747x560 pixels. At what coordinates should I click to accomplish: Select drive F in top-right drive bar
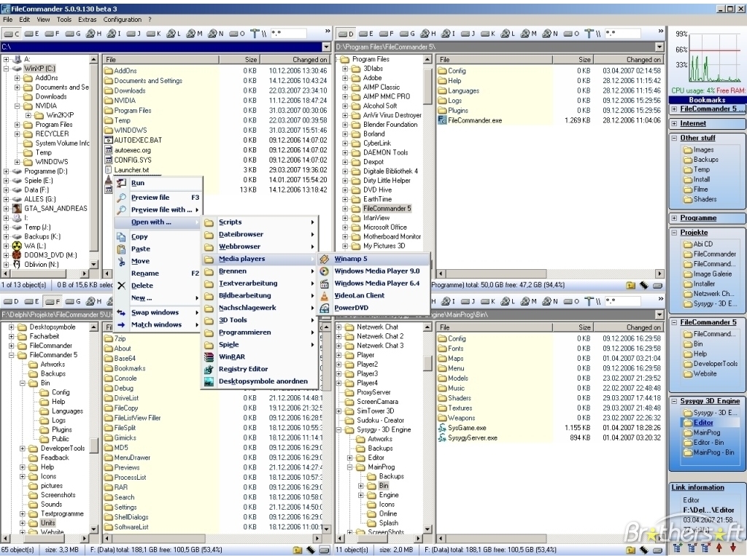coord(387,34)
